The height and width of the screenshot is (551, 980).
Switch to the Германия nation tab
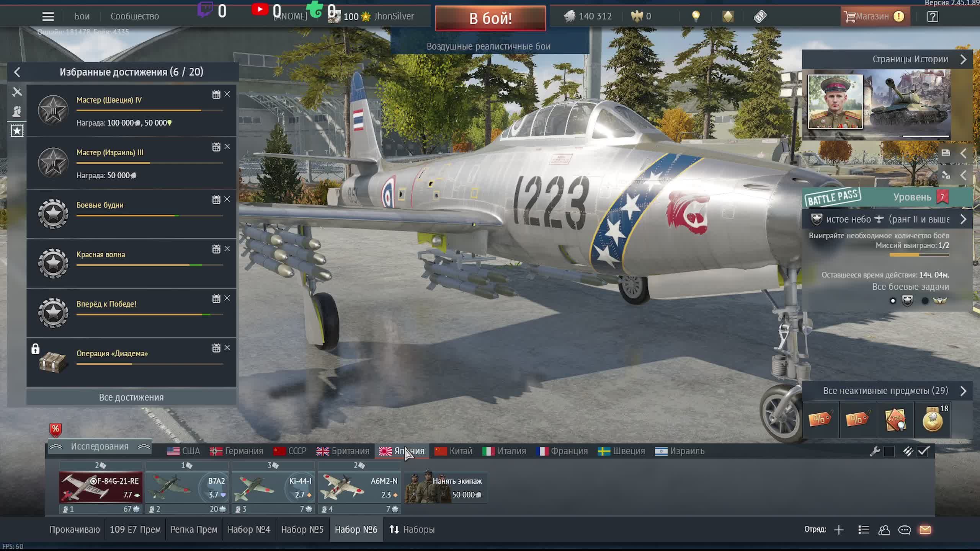237,451
